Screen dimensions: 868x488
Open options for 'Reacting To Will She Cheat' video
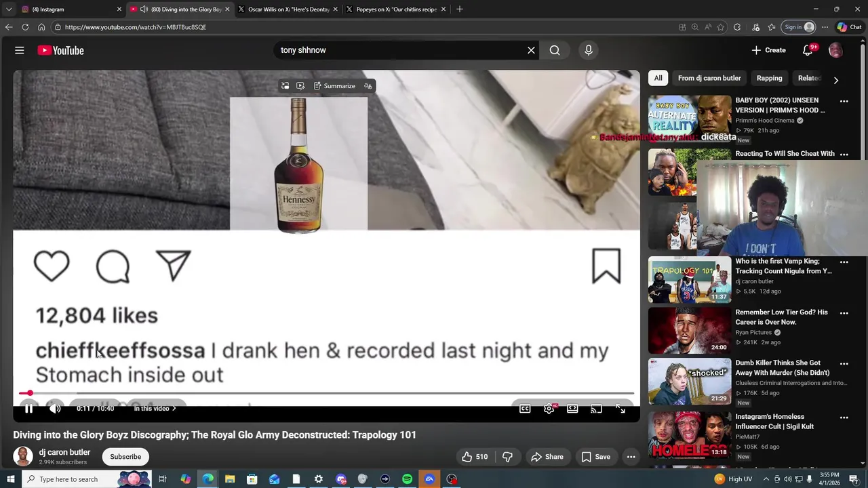pyautogui.click(x=844, y=155)
